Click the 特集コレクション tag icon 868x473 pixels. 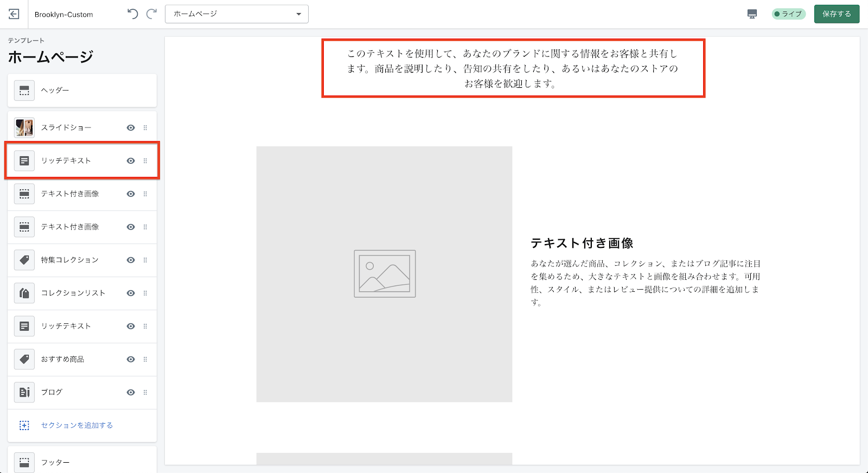(24, 260)
